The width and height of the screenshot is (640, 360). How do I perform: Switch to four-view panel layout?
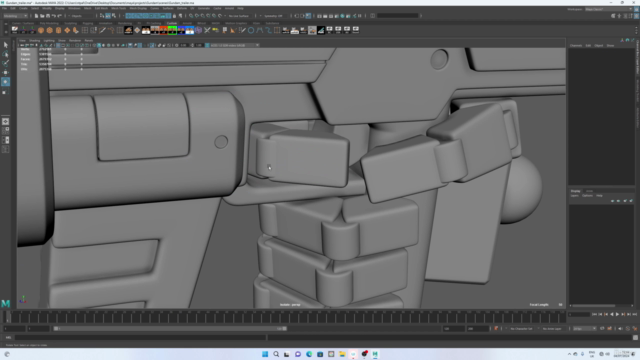tap(5, 131)
